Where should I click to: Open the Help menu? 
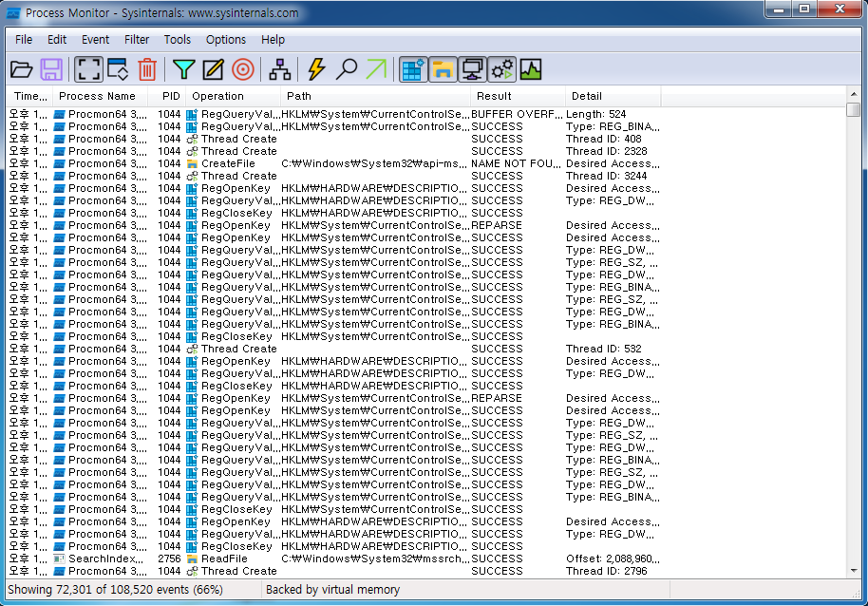tap(273, 40)
